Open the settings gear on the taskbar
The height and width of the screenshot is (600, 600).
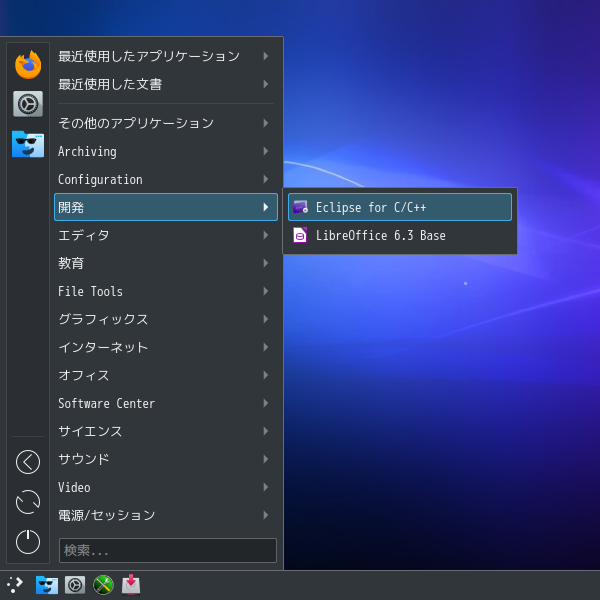pyautogui.click(x=75, y=585)
